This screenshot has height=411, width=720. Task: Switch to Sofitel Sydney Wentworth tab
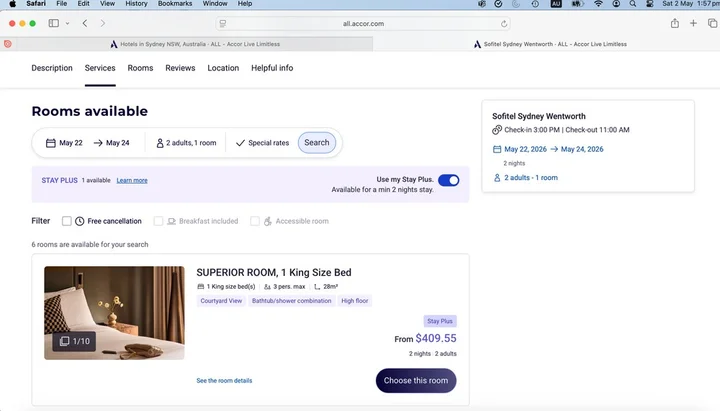550,44
